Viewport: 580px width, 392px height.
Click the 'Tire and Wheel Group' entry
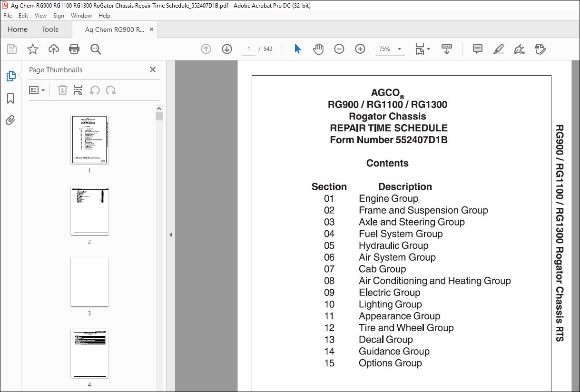(x=406, y=328)
